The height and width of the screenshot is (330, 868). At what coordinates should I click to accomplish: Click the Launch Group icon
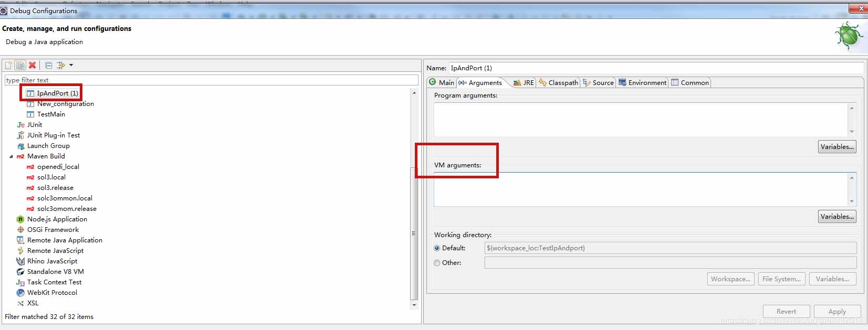click(x=20, y=146)
